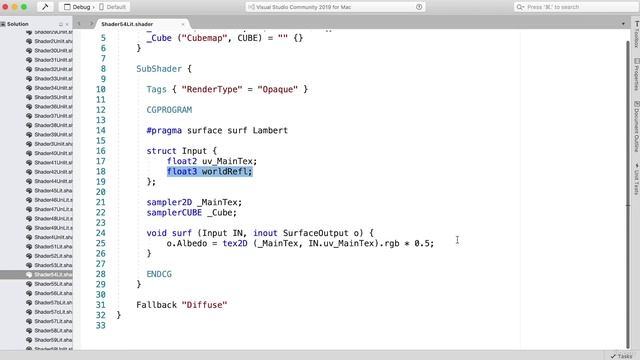Click the auto-hide icon of Solution pad
The width and height of the screenshot is (640, 360).
tap(61, 24)
